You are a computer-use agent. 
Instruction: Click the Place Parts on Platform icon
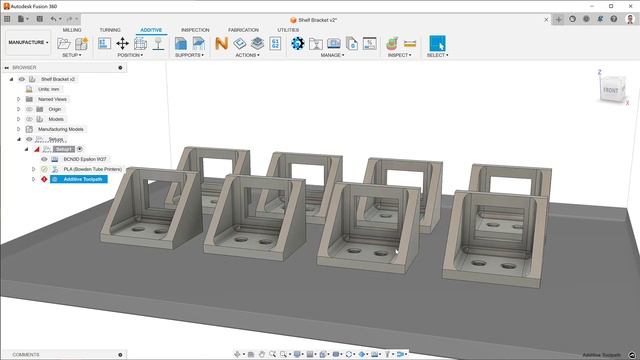click(158, 43)
